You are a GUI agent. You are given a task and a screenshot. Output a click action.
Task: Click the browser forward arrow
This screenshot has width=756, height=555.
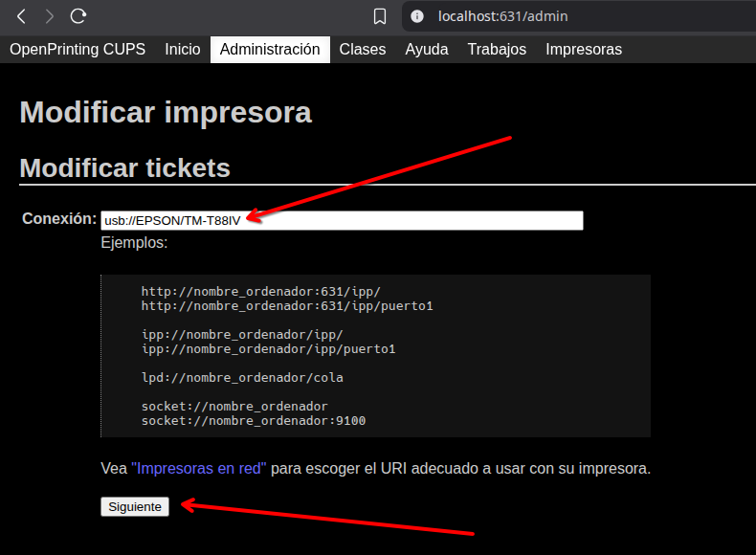click(x=50, y=16)
